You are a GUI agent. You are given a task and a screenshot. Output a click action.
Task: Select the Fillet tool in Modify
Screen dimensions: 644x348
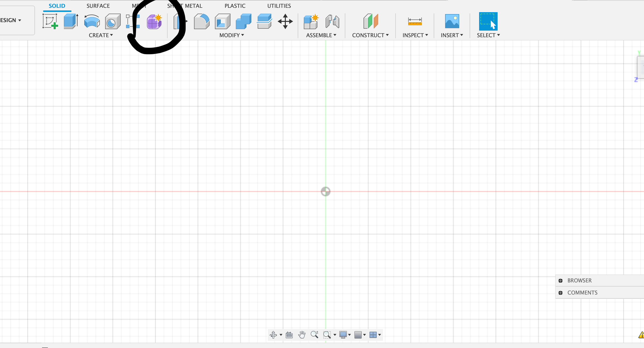click(201, 21)
